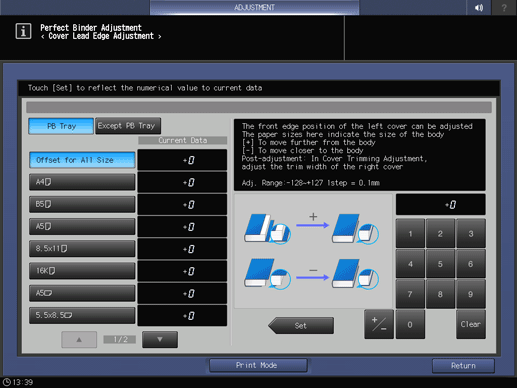The image size is (517, 388).
Task: Click the Set button
Action: [301, 325]
